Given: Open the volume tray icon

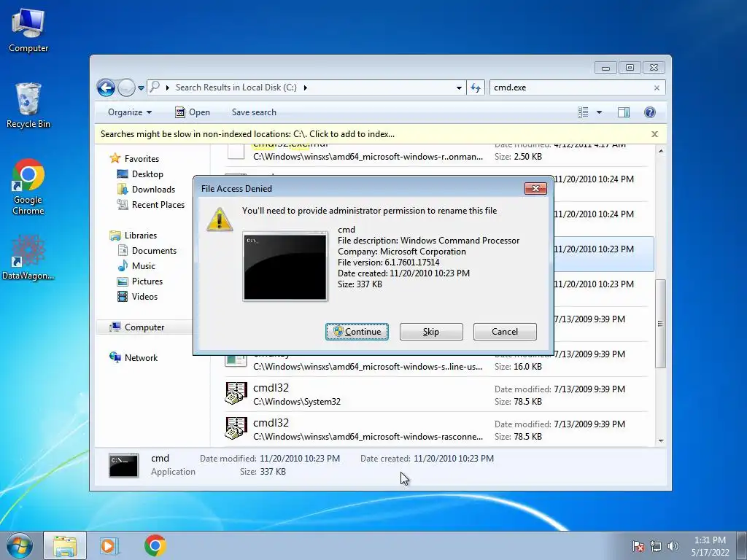Looking at the screenshot, I should tap(673, 546).
